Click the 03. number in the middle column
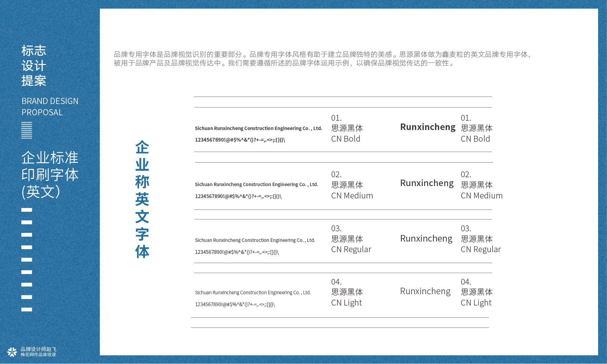 tap(336, 229)
